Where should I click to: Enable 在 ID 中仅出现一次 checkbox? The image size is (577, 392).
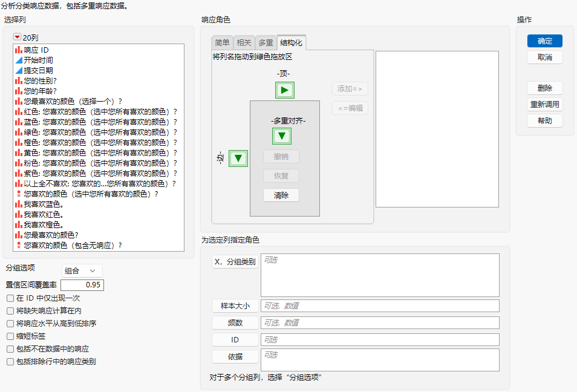pyautogui.click(x=10, y=298)
